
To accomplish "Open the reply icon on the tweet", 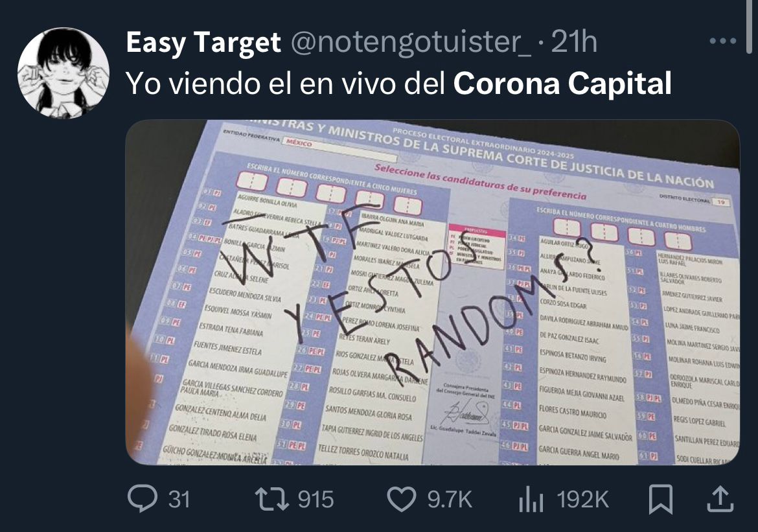I will pyautogui.click(x=142, y=499).
